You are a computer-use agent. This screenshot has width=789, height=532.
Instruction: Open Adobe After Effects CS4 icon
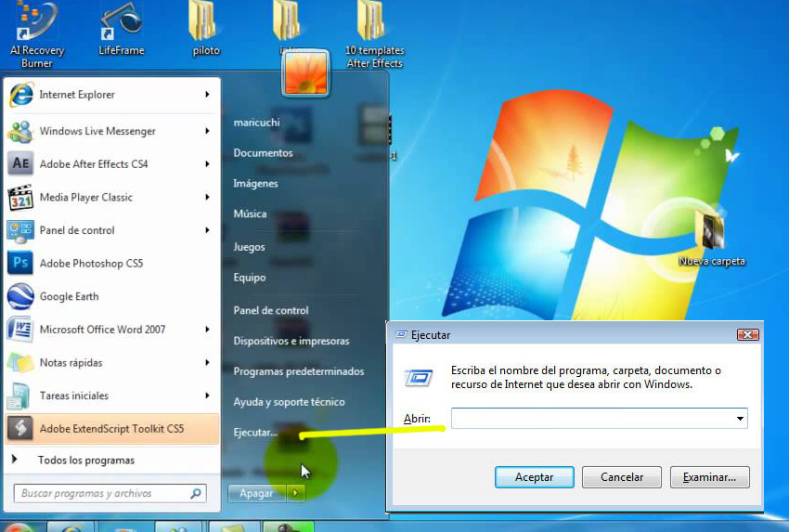point(20,163)
